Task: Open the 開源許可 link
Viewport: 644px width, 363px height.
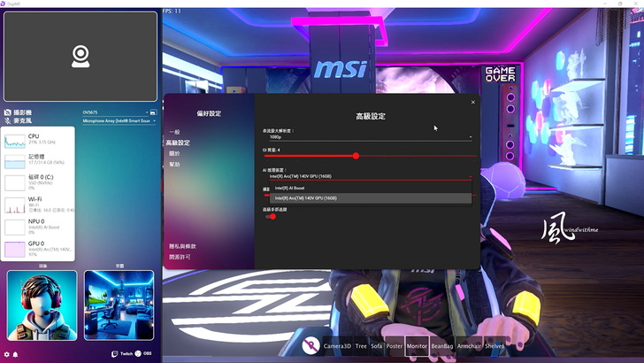Action: (180, 257)
